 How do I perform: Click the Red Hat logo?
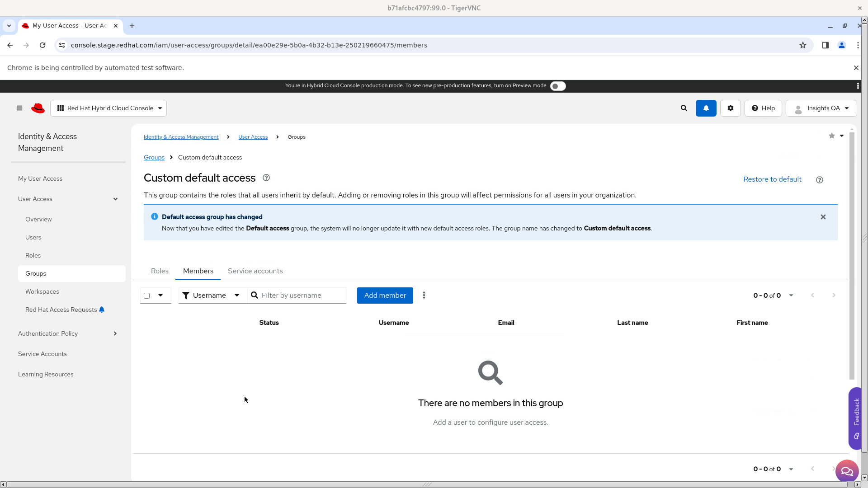[38, 108]
